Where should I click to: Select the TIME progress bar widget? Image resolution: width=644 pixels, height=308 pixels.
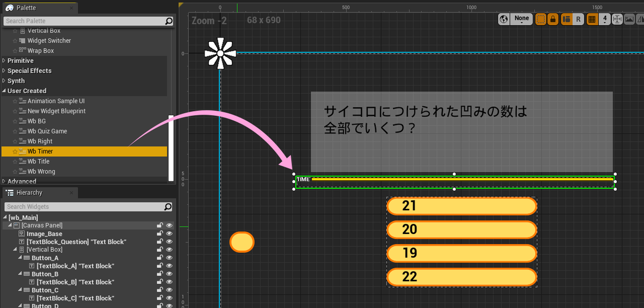point(455,182)
